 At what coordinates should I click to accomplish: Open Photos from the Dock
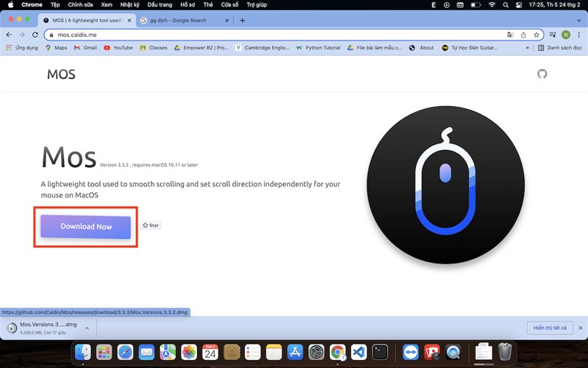(x=189, y=353)
